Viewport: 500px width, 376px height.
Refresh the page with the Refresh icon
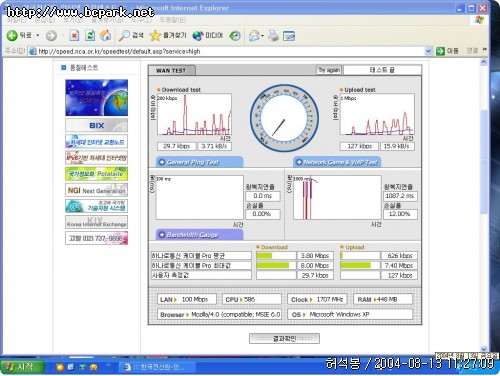[90, 35]
